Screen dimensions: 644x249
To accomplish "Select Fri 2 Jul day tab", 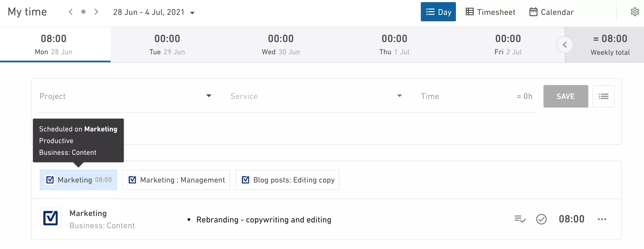I will (x=508, y=44).
